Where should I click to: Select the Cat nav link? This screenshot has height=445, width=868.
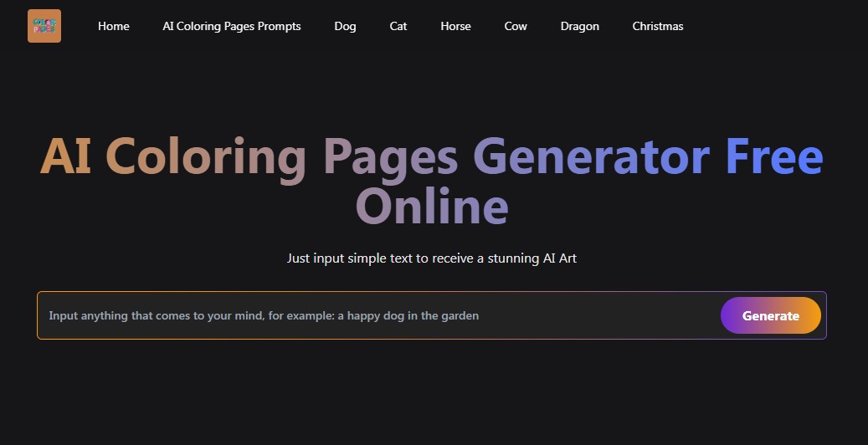pyautogui.click(x=398, y=26)
